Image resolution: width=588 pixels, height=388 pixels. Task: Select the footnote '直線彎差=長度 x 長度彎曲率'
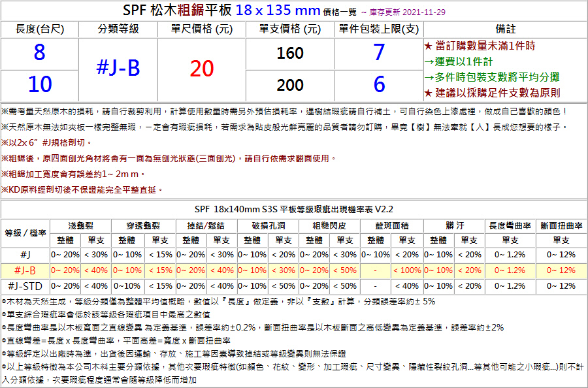click(116, 341)
